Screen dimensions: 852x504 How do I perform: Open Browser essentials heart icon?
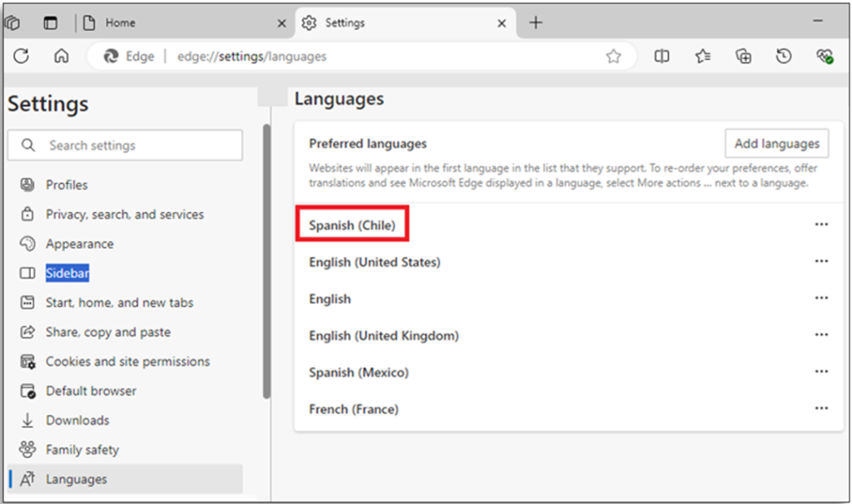pyautogui.click(x=824, y=57)
